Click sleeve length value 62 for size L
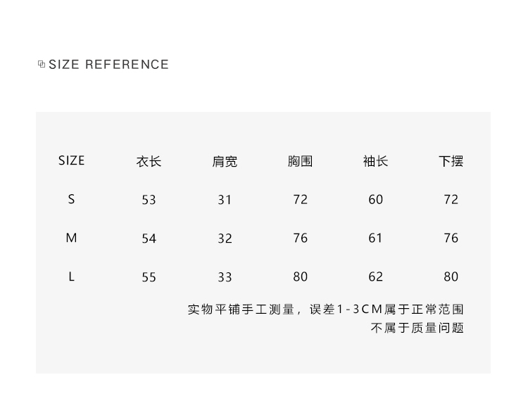 pos(375,276)
